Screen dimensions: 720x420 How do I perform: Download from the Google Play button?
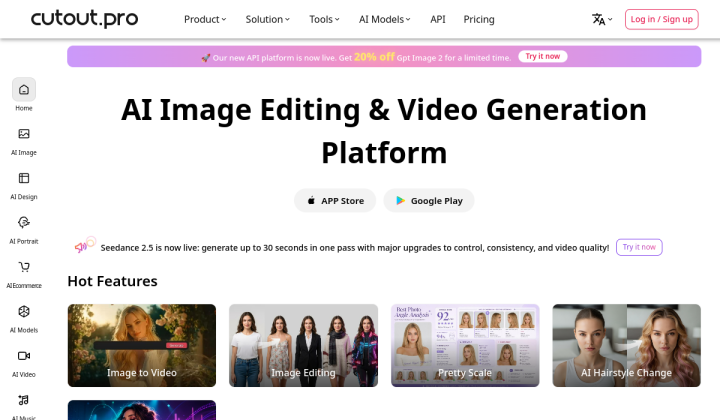429,201
